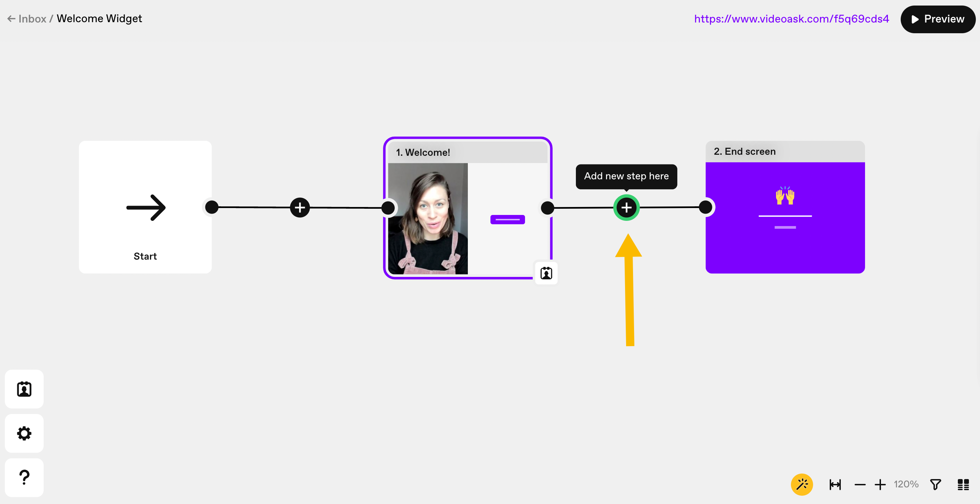Viewport: 980px width, 504px height.
Task: Select the Start node card
Action: [x=145, y=207]
